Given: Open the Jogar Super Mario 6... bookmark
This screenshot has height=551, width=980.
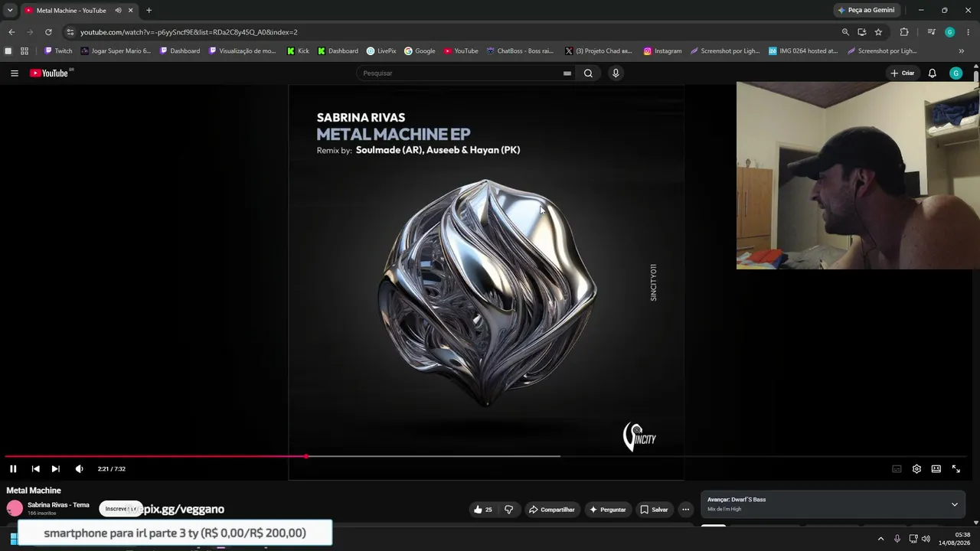Looking at the screenshot, I should (116, 51).
